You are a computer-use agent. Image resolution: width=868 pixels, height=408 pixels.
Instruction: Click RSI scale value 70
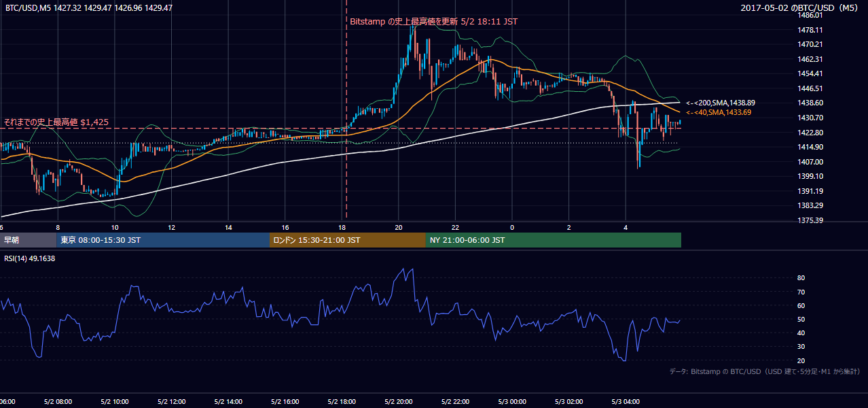[801, 292]
